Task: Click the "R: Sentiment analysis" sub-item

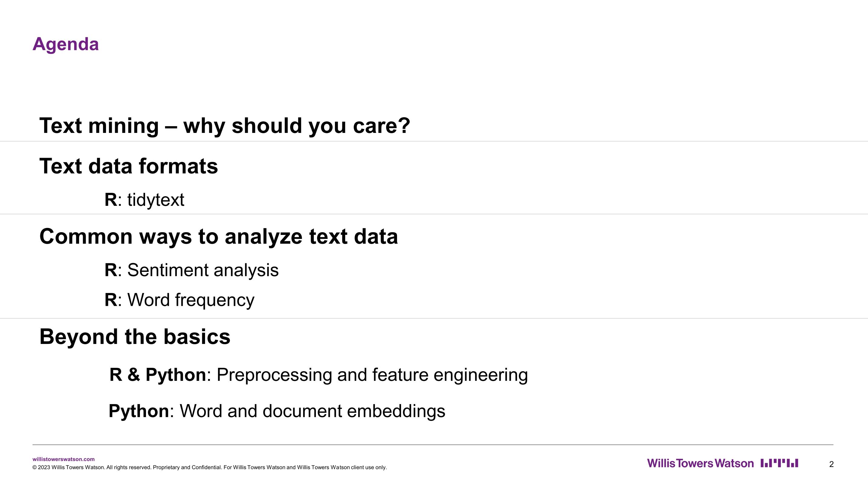Action: 191,270
